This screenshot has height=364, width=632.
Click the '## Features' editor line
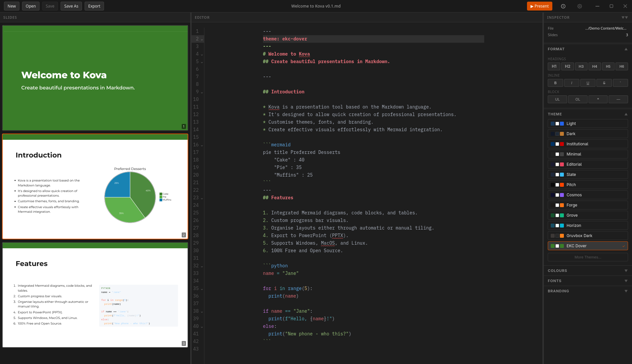click(278, 198)
